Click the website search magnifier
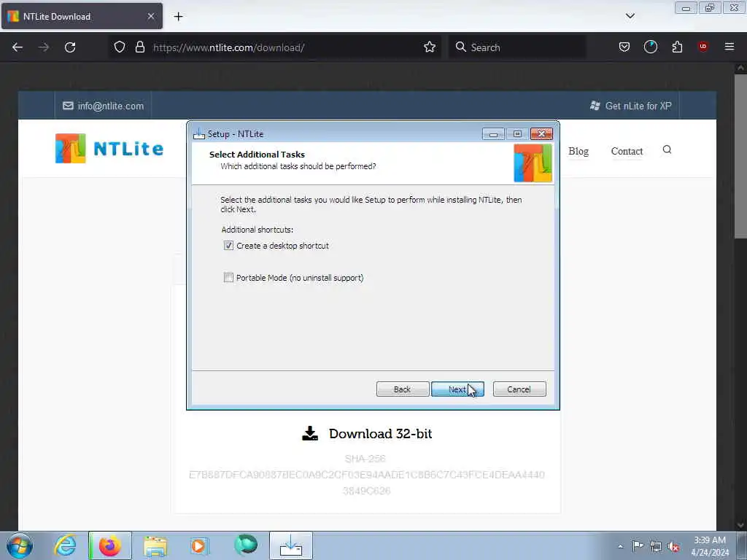Image resolution: width=747 pixels, height=560 pixels. (x=667, y=149)
